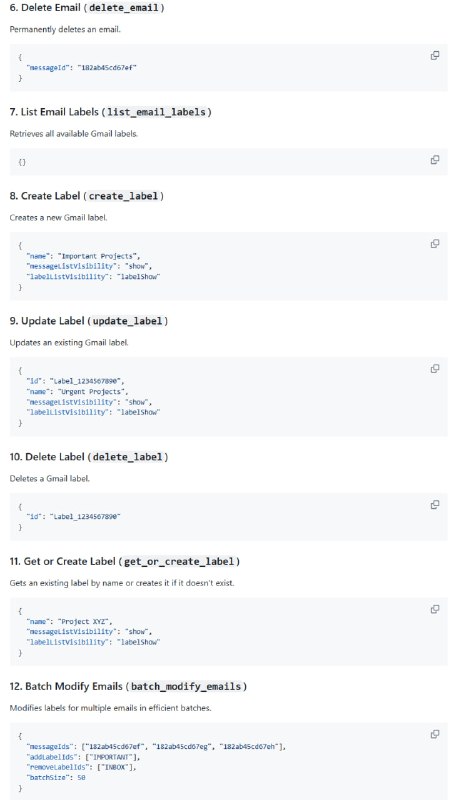Copy the update_label code snippet

coord(435,368)
